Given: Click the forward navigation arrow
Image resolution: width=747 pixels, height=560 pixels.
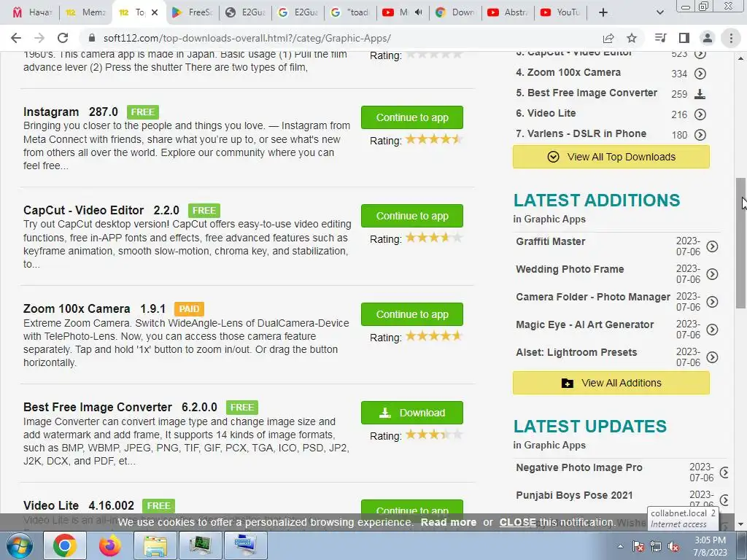Looking at the screenshot, I should [x=39, y=38].
